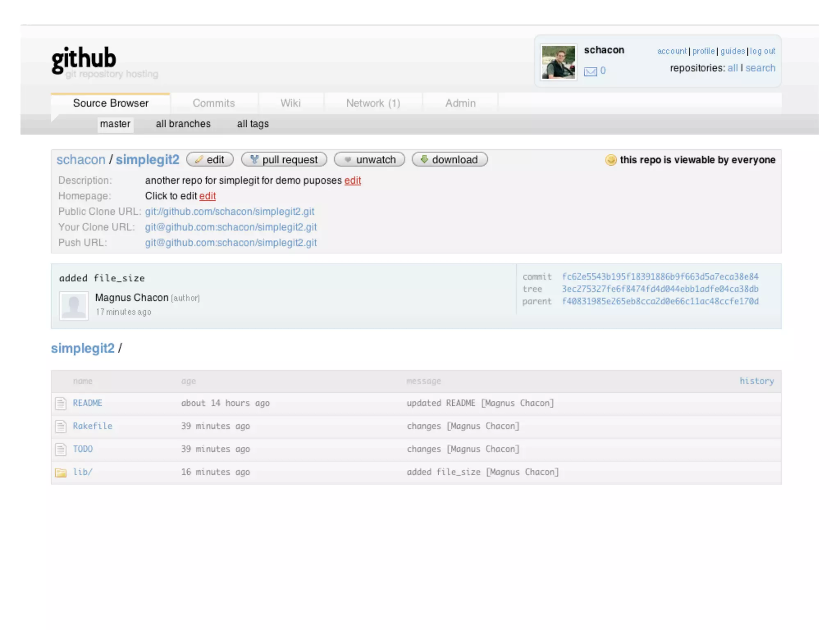Screen dimensions: 840x630
Task: Show all branches
Action: click(x=183, y=124)
